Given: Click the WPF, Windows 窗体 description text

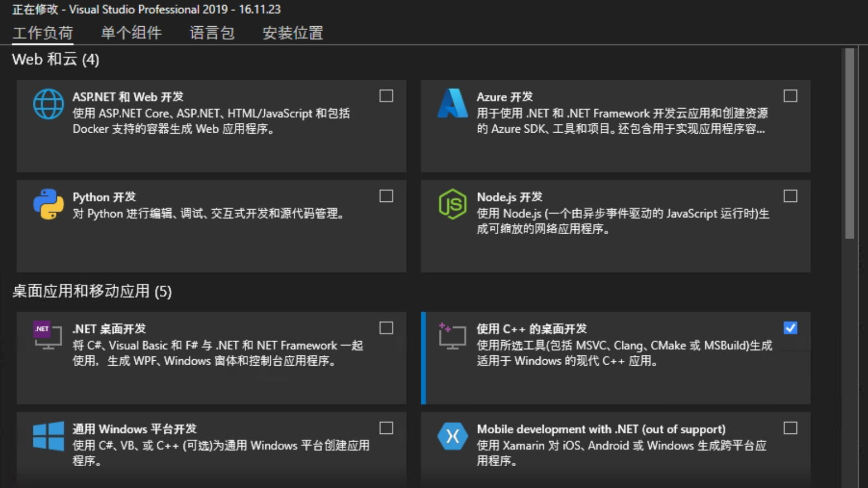Looking at the screenshot, I should 218,353.
